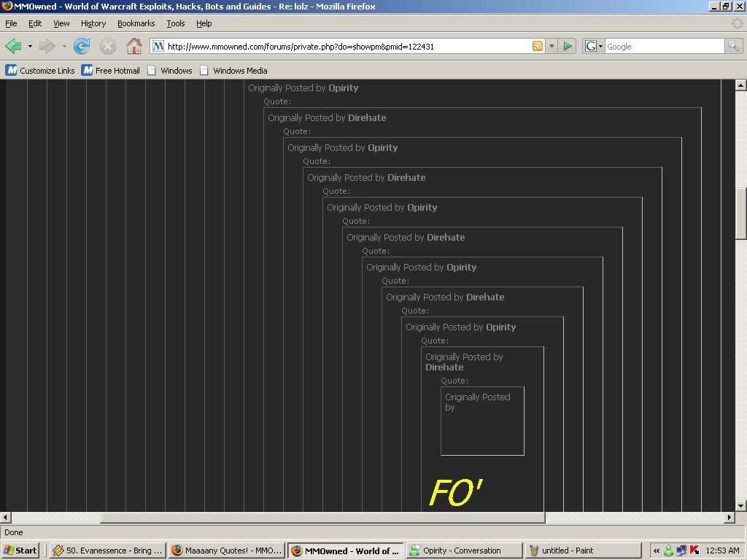Click the Firefox throbber activity icon
Viewport: 747px width, 560px height.
pyautogui.click(x=738, y=23)
